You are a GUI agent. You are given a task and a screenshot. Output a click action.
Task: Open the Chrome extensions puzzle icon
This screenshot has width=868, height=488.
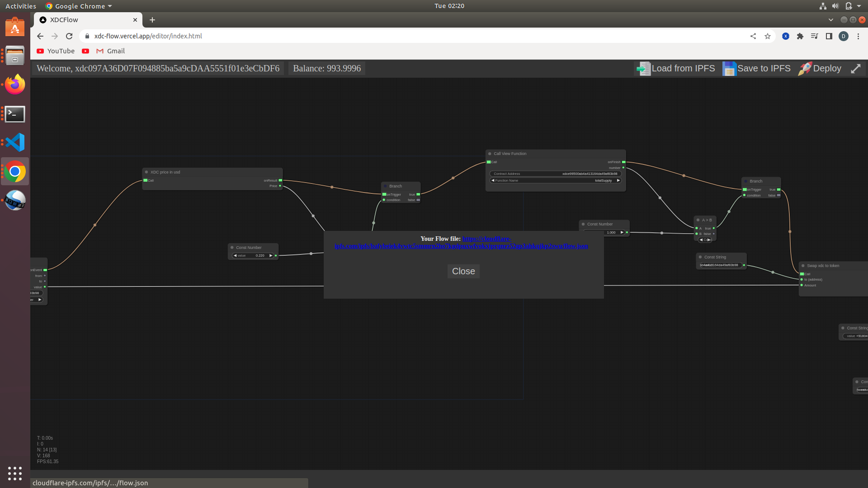[800, 36]
